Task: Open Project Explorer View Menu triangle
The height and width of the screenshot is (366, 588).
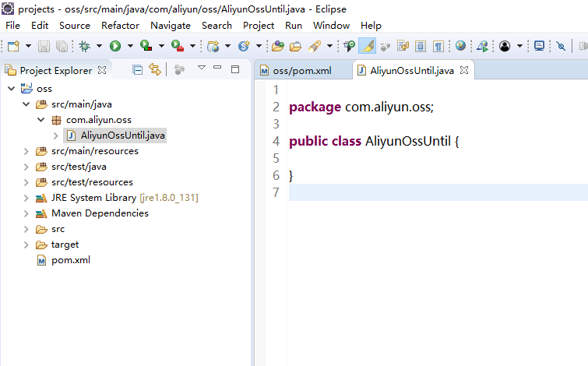Action: 202,68
